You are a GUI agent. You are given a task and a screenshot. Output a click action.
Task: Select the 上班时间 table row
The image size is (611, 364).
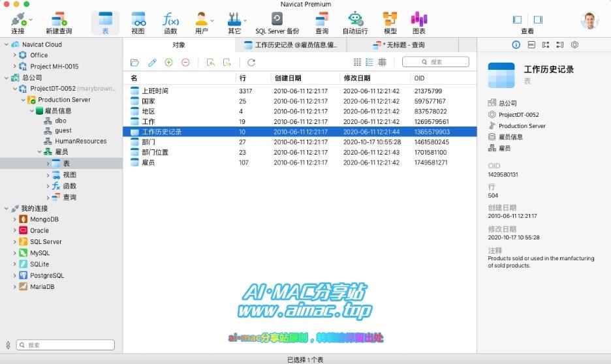tap(300, 91)
